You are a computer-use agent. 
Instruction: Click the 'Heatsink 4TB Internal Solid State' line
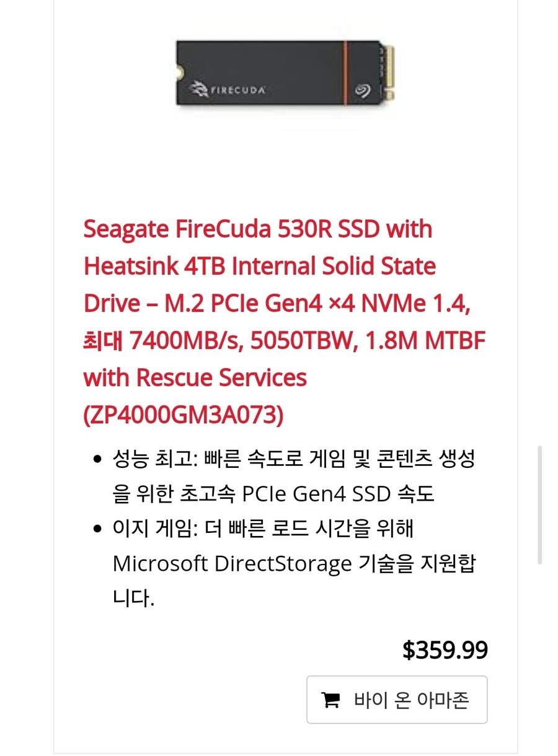[x=259, y=266]
